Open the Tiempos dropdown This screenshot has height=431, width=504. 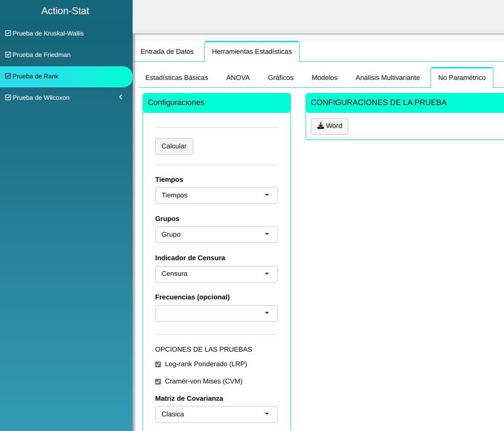tap(216, 195)
